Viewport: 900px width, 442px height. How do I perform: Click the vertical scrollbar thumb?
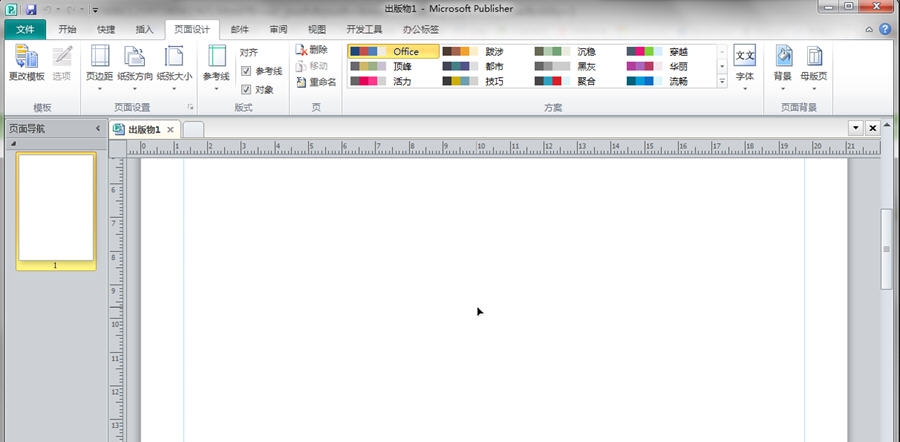pyautogui.click(x=886, y=249)
